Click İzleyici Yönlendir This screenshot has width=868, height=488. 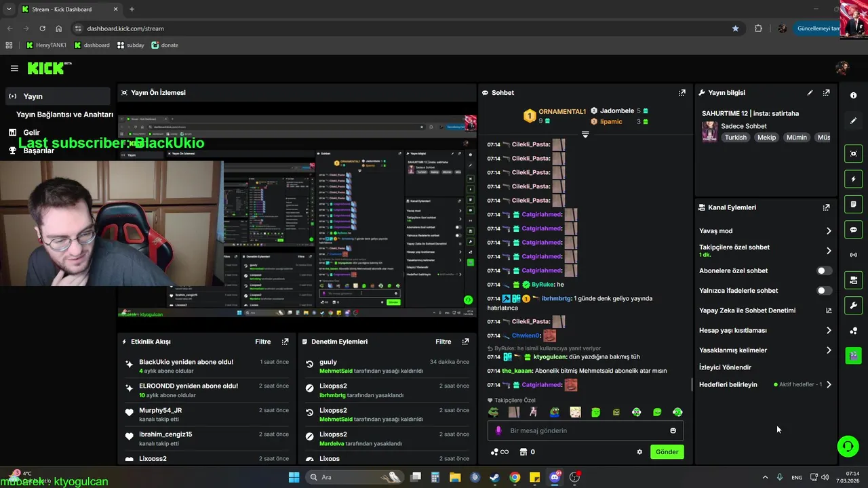[725, 367]
